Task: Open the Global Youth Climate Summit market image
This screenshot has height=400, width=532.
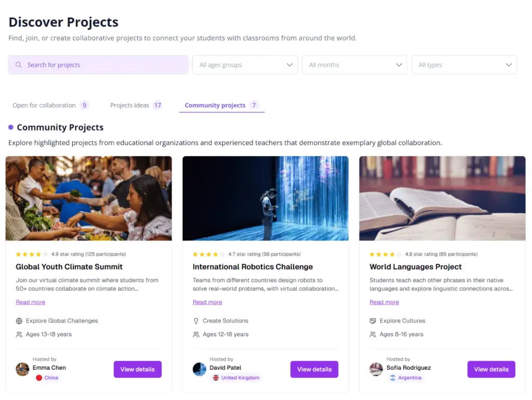Action: coord(88,198)
